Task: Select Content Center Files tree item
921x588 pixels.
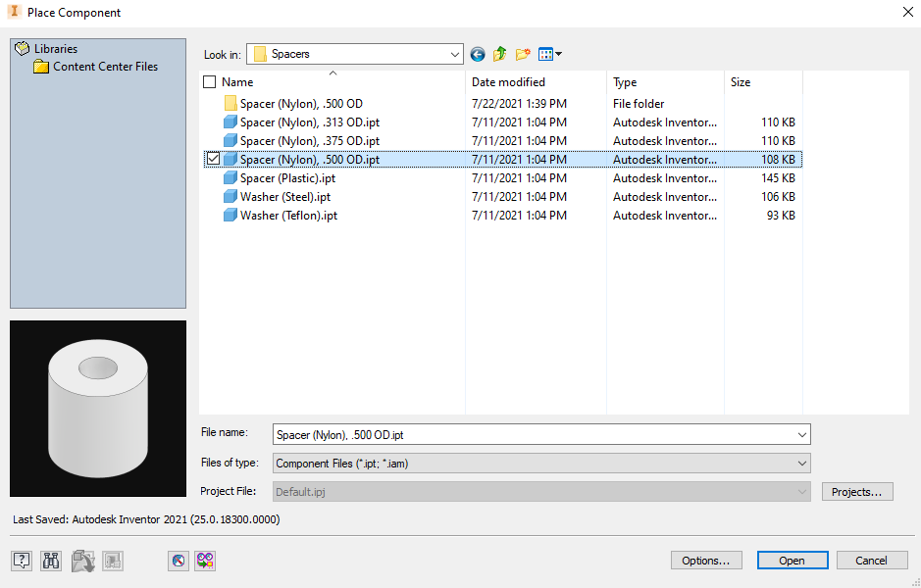Action: click(x=106, y=67)
